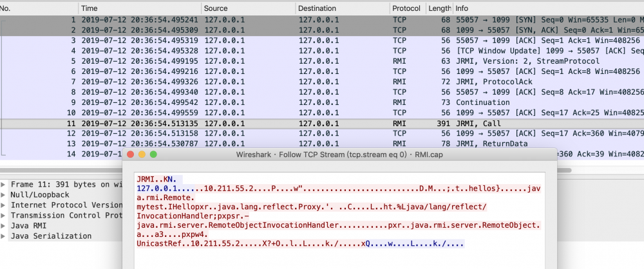Click the Info column header
Screen dimensions: 644x269
(547, 8)
